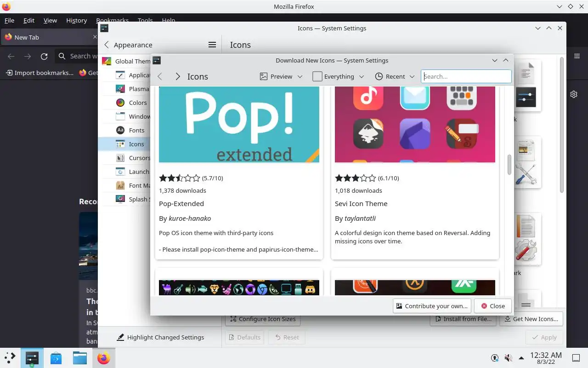Open the Edit menu in Firefox

click(29, 20)
